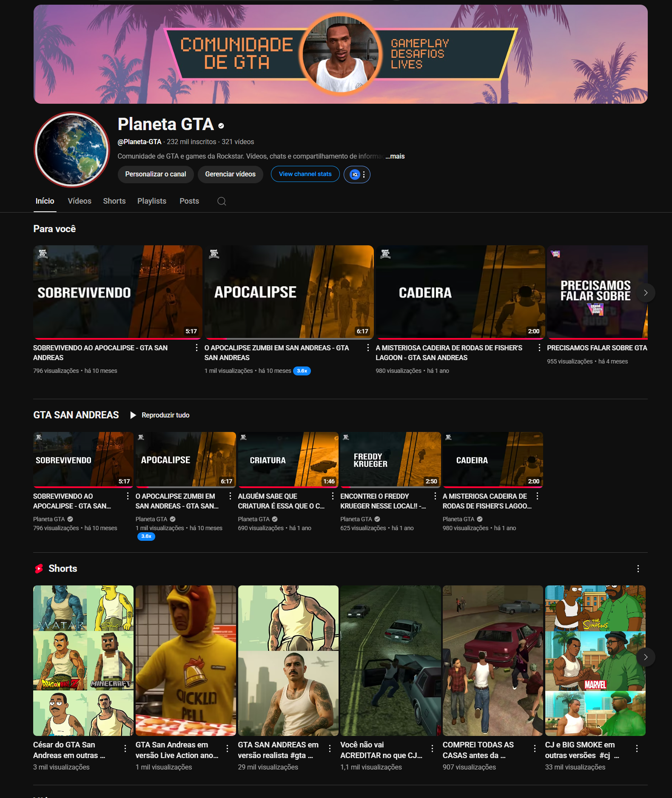The width and height of the screenshot is (672, 798).
Task: Click the featured CADEIRA video thumbnail
Action: pyautogui.click(x=460, y=292)
